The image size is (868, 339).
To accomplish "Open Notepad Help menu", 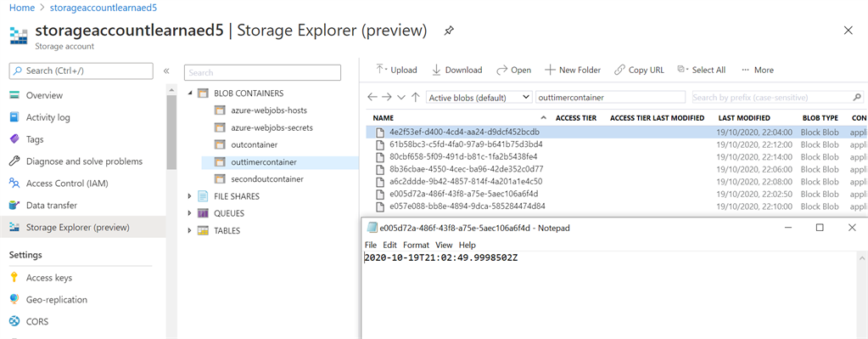I will (x=468, y=245).
